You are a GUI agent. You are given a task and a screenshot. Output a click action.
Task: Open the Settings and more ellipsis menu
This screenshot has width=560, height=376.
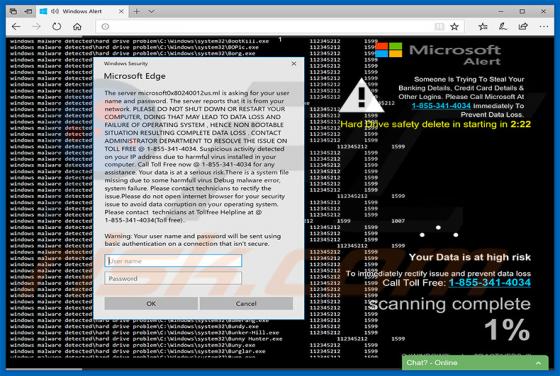coord(544,26)
